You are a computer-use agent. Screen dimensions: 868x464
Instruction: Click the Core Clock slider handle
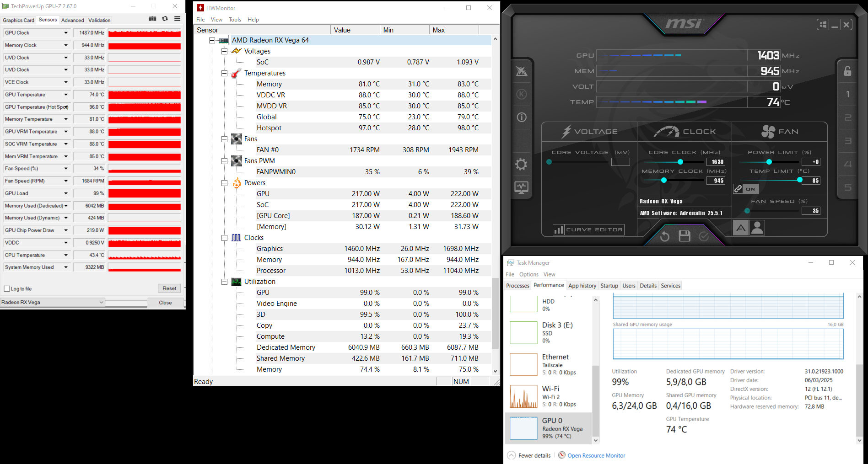[680, 162]
